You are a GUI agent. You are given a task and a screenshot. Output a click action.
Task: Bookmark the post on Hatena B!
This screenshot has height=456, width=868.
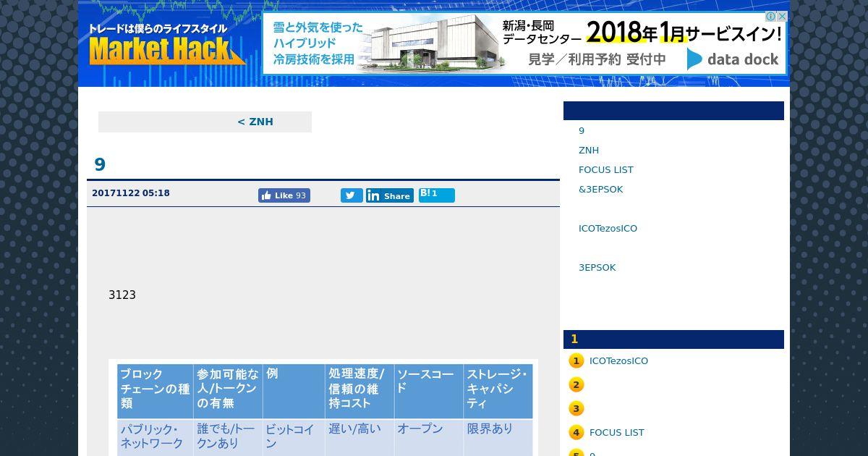pyautogui.click(x=437, y=195)
